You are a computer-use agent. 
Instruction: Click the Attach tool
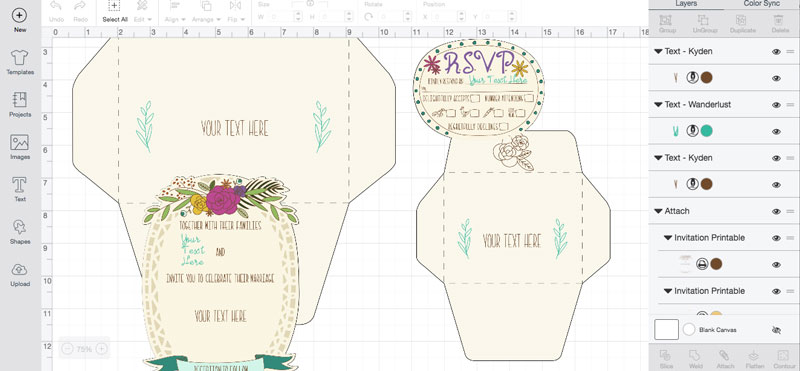[723, 359]
